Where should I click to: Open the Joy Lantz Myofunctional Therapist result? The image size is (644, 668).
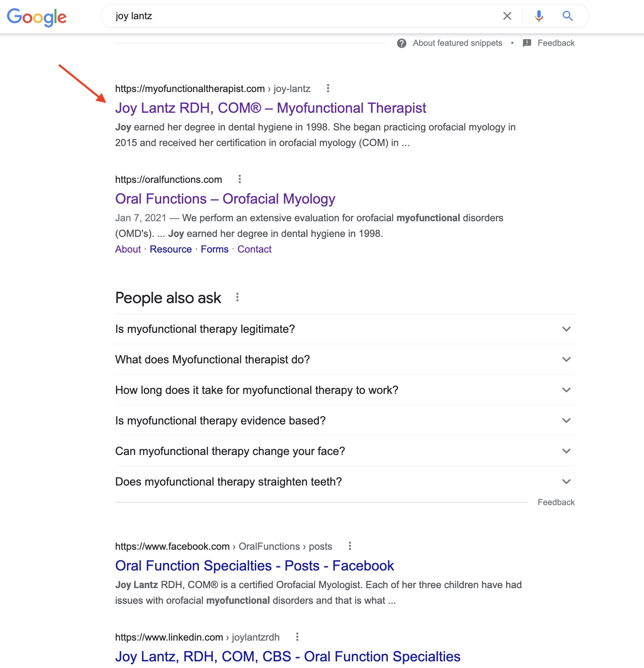[270, 108]
